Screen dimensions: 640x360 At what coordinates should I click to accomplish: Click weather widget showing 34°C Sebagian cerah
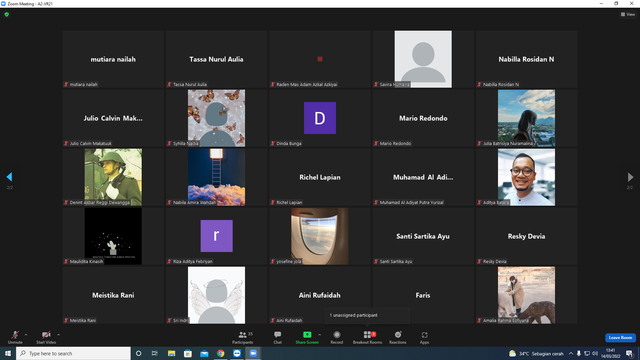click(536, 353)
